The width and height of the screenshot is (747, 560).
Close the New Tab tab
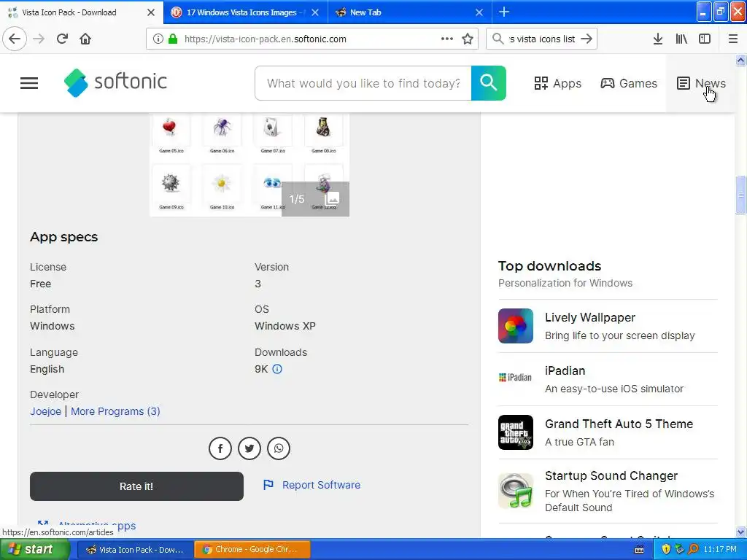[479, 12]
